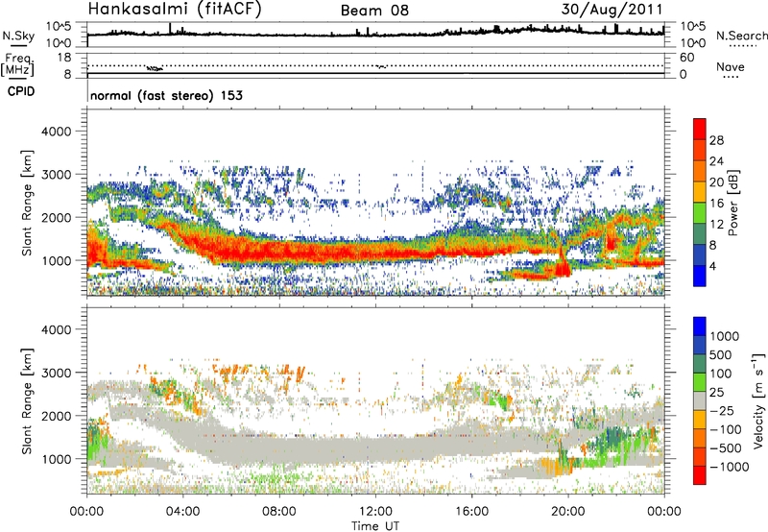The height and width of the screenshot is (532, 768).
Task: Click the 3000 tick in velocity panel
Action: click(57, 373)
